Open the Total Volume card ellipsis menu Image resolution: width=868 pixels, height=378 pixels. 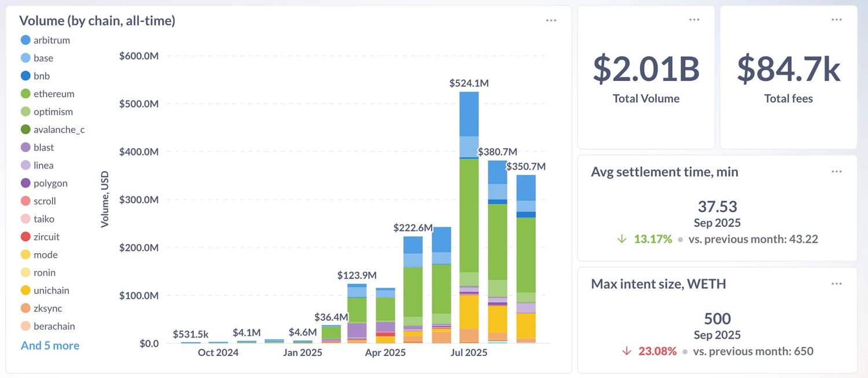tap(694, 20)
